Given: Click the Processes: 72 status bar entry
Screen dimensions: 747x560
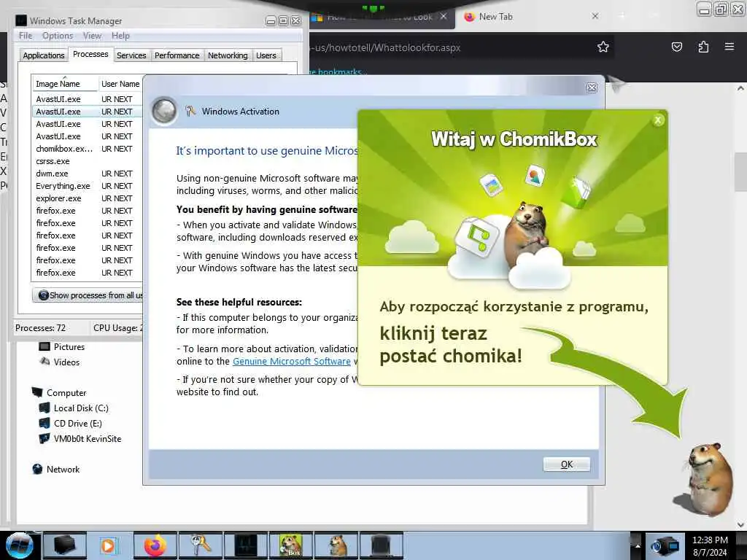Looking at the screenshot, I should pos(41,328).
